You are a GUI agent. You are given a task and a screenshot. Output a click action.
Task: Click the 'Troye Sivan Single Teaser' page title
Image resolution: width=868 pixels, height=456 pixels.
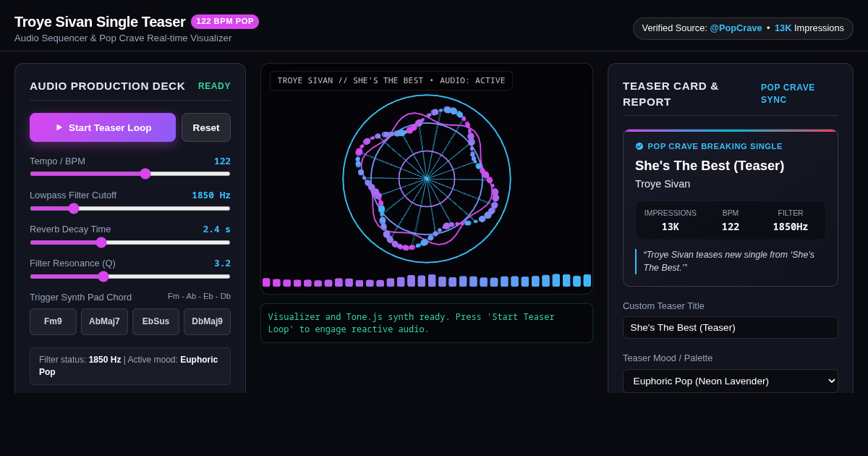(x=100, y=22)
